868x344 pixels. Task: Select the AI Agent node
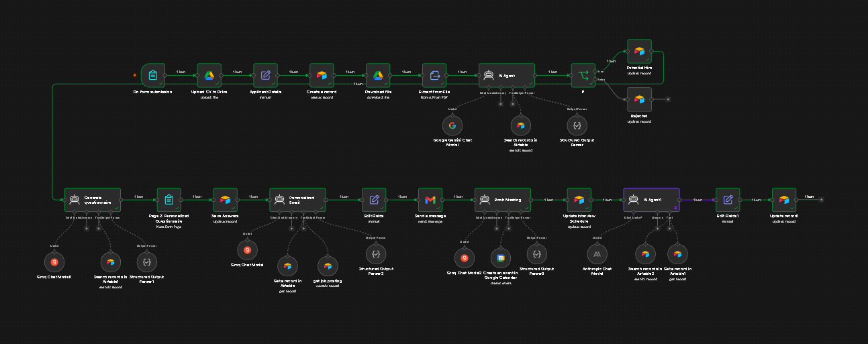507,76
